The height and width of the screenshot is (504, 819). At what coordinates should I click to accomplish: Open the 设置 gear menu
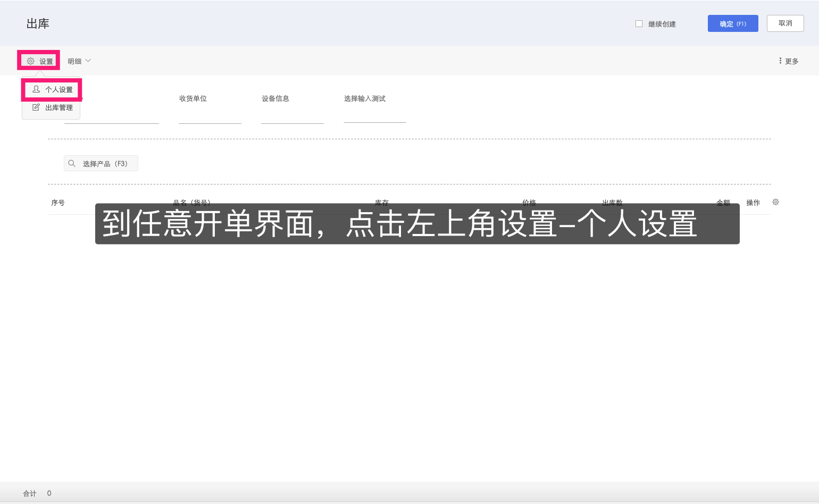[x=38, y=61]
